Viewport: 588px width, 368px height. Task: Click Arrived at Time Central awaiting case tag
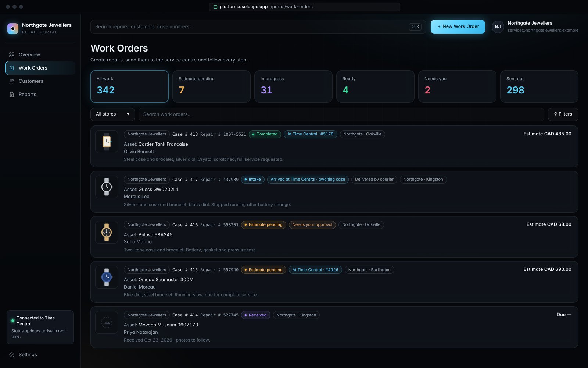(308, 180)
